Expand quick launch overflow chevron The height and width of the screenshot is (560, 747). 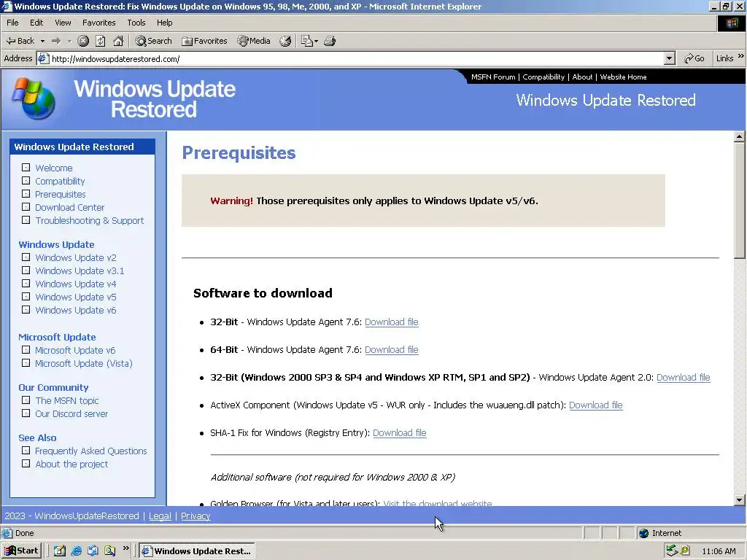click(125, 548)
